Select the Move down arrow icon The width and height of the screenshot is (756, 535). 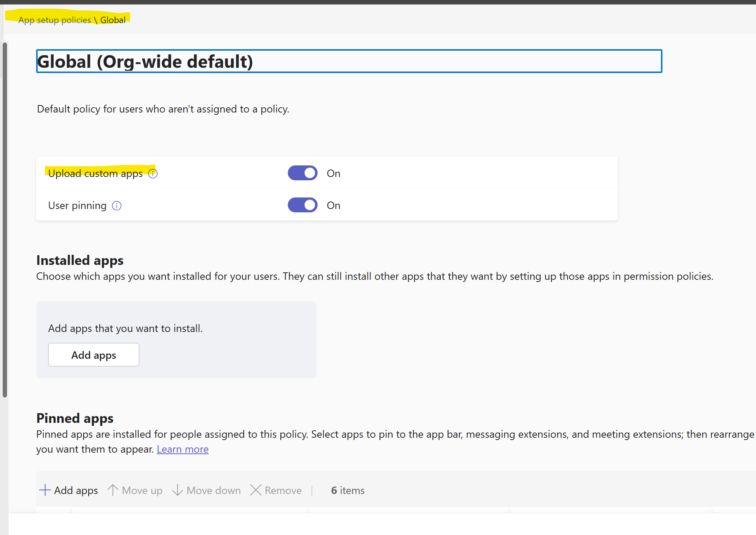[177, 490]
